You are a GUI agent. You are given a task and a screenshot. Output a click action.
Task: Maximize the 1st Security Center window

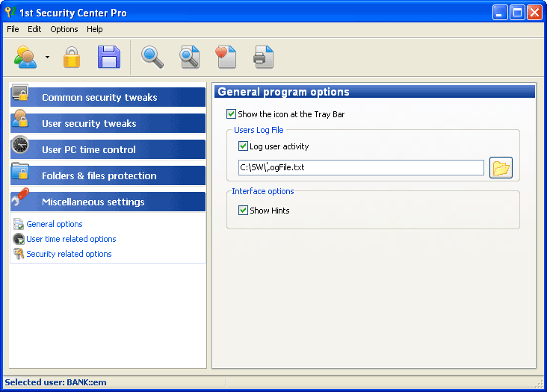coord(517,13)
